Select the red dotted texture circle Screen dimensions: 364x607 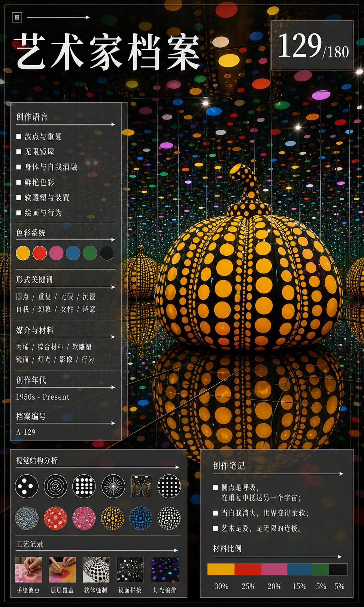(x=55, y=518)
